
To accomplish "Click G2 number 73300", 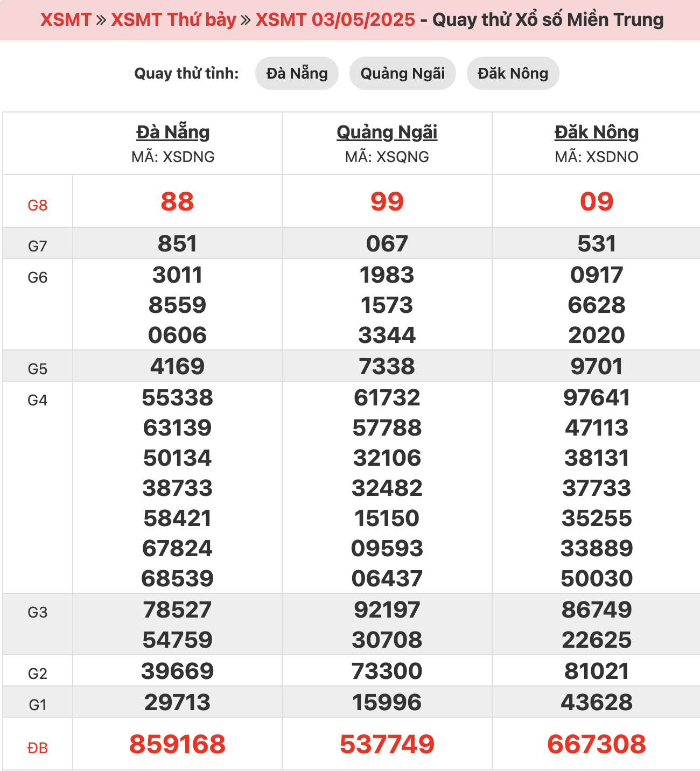I will tap(387, 671).
